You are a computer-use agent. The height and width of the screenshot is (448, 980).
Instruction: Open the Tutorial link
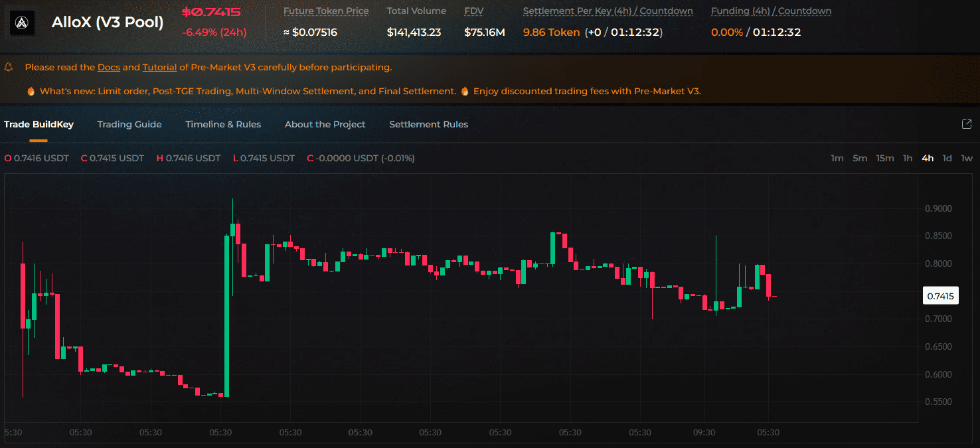click(159, 67)
